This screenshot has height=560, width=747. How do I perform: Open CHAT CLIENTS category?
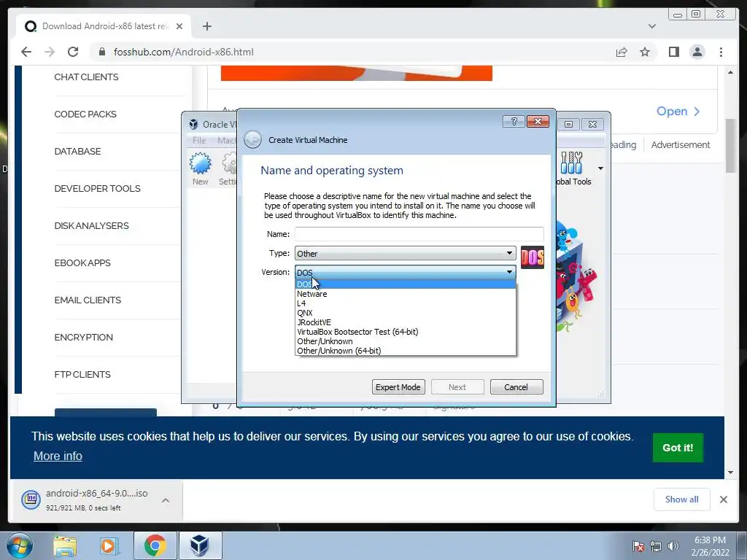[86, 77]
